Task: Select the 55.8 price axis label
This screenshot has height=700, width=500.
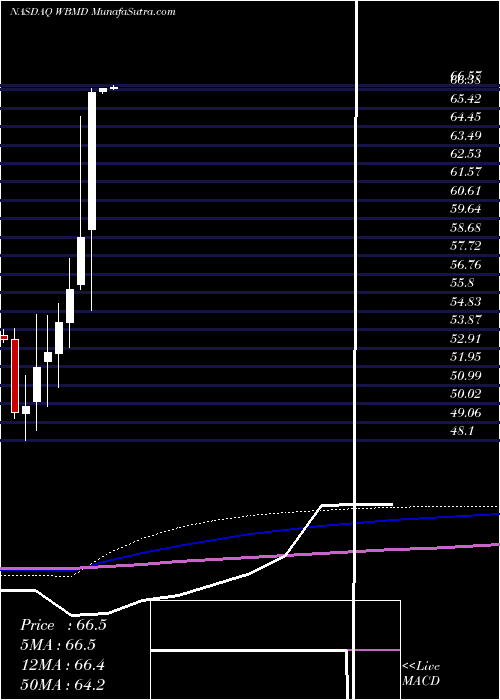Action: click(462, 283)
